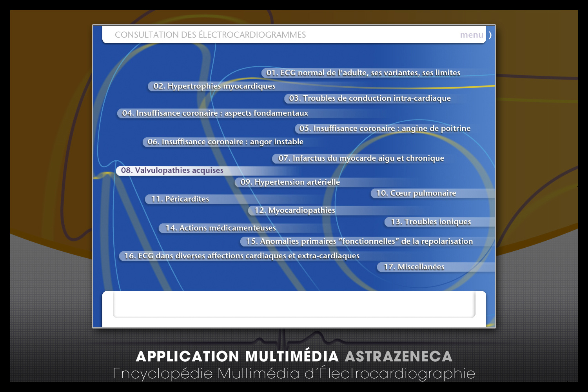Select 05. Insuffisance coronaire angine de poitrine
Viewport: 588px width, 392px height.
point(385,129)
